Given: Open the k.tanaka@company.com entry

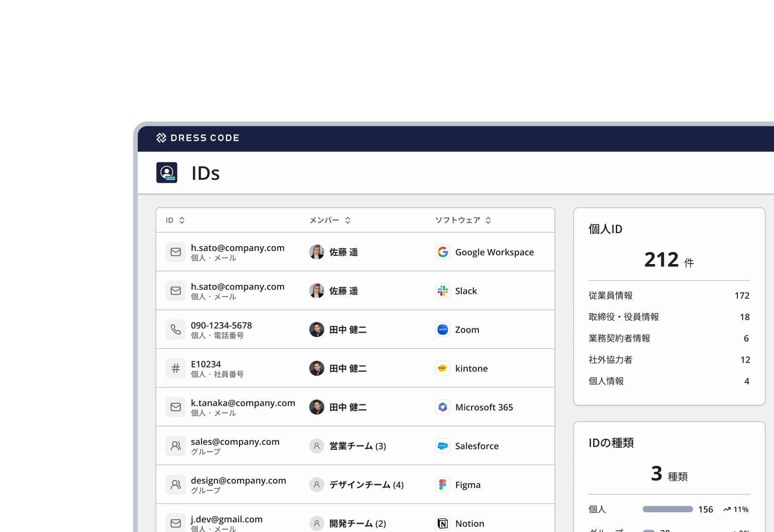Looking at the screenshot, I should coord(243,403).
